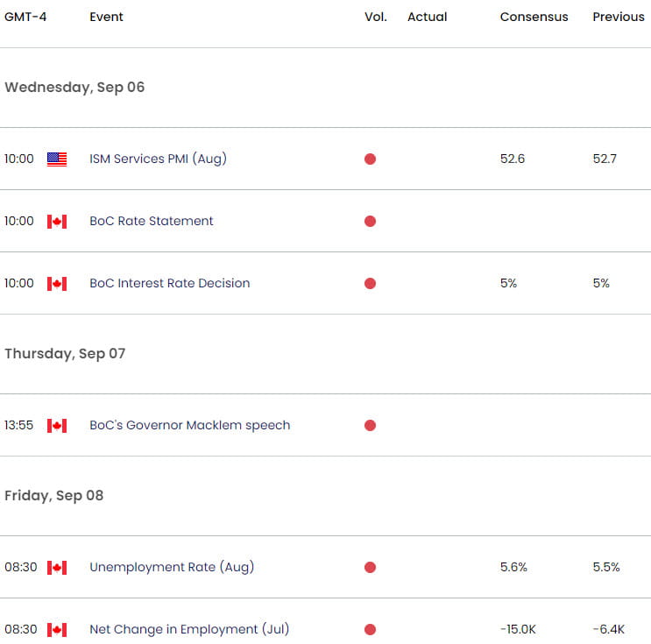
Task: Open the Unemployment Rate (Aug) event
Action: click(172, 567)
